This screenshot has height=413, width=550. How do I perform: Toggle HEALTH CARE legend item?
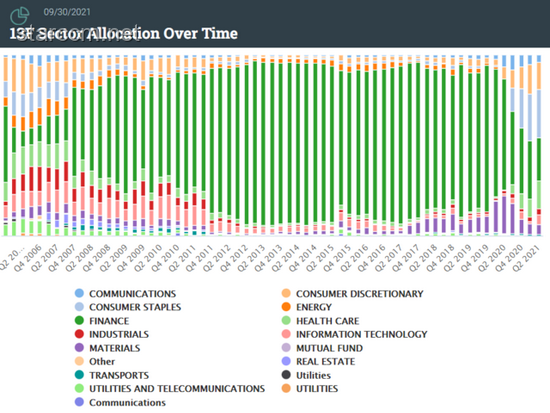pos(320,321)
